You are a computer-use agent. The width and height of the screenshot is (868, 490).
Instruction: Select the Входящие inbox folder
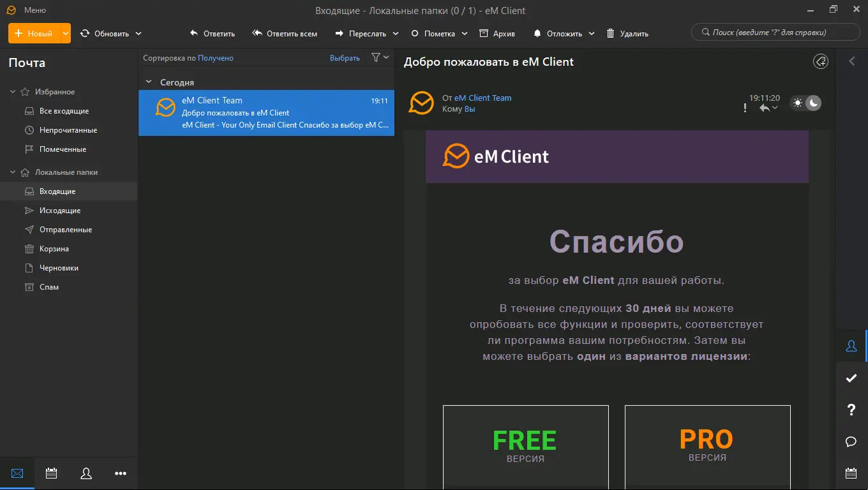point(69,191)
